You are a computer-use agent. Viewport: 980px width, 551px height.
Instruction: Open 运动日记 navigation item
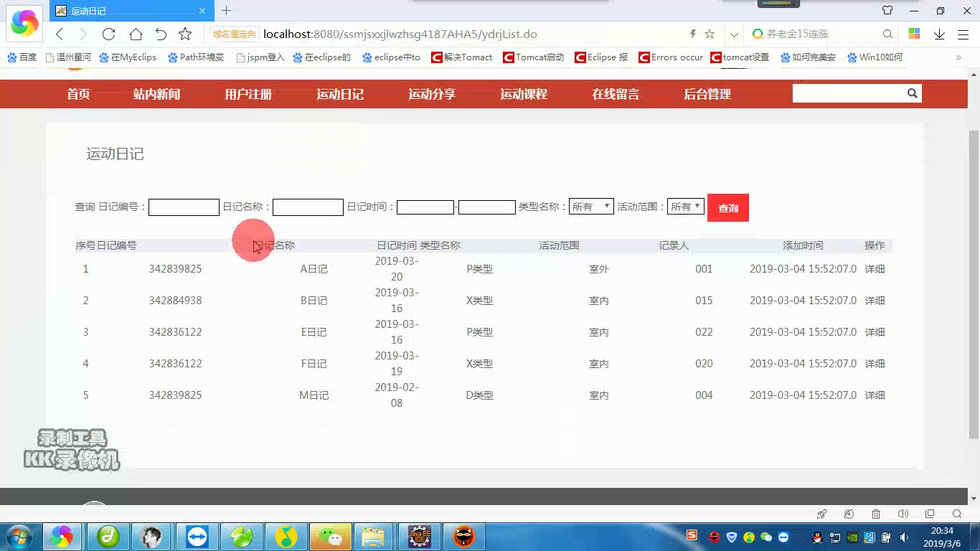click(340, 94)
